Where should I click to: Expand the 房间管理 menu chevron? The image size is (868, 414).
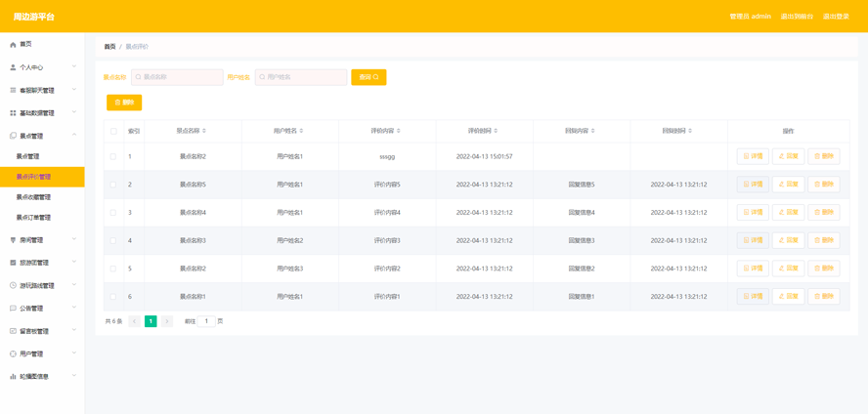(74, 239)
